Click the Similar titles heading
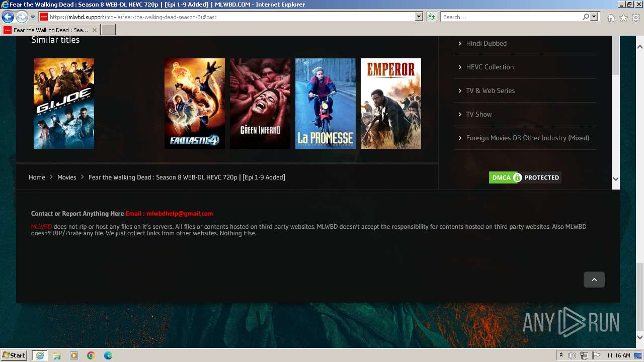The width and height of the screenshot is (644, 362). pyautogui.click(x=55, y=40)
